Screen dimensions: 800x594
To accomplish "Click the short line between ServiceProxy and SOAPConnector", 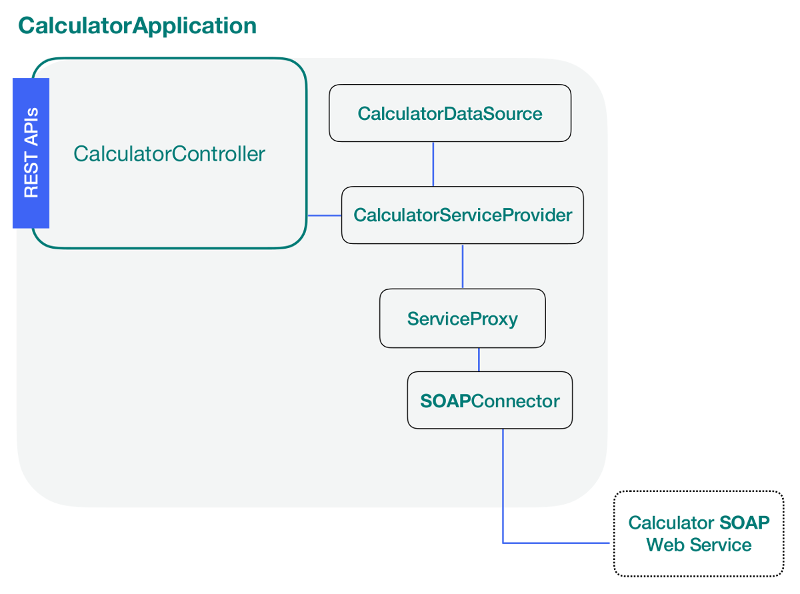I will click(x=479, y=359).
